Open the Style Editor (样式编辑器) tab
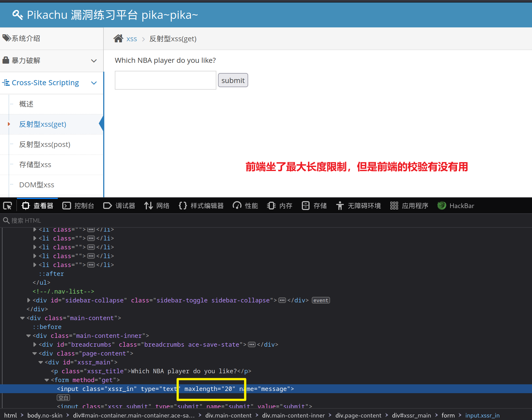 [201, 206]
